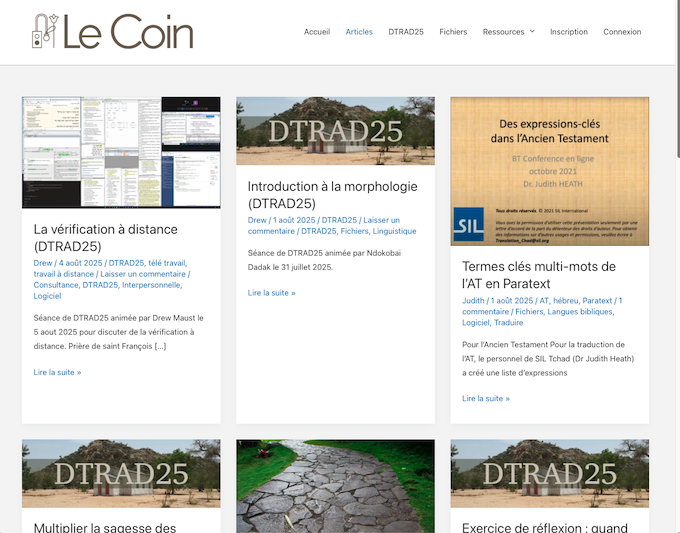Open the vérification à distance screenshot thumbnail
The height and width of the screenshot is (533, 680).
pos(121,152)
